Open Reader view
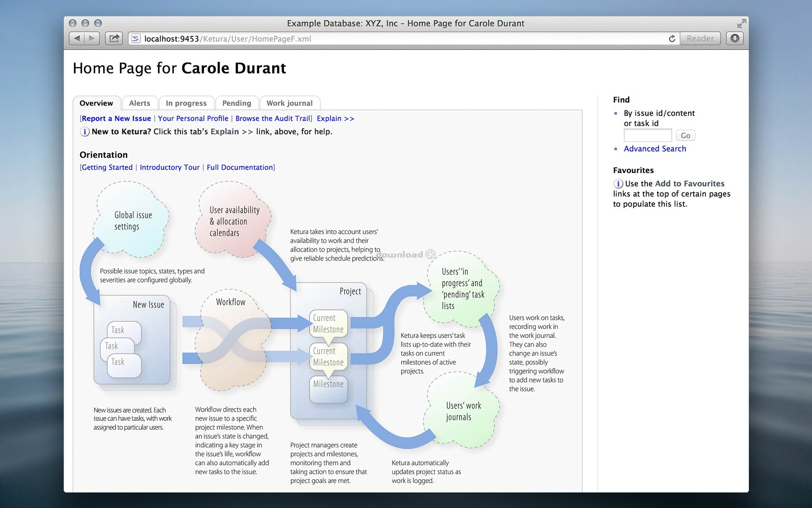This screenshot has width=812, height=508. click(x=700, y=38)
